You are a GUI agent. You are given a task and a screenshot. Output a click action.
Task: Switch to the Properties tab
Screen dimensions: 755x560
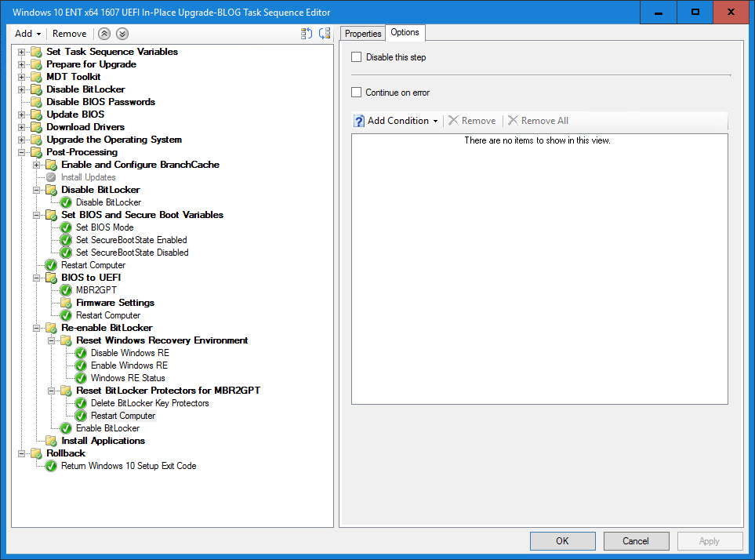(363, 34)
